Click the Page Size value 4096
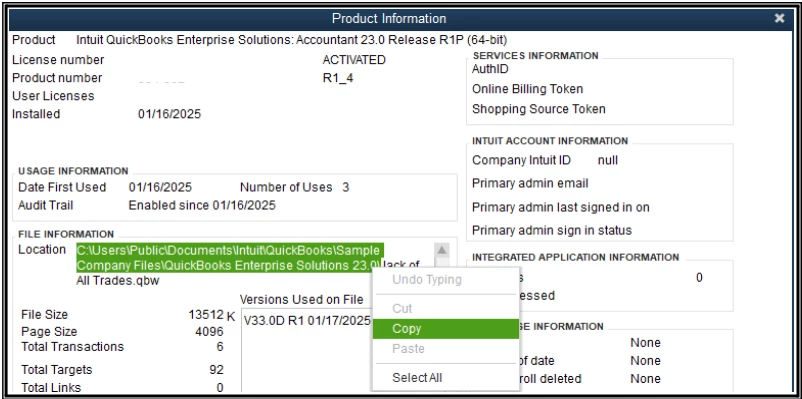The height and width of the screenshot is (399, 802). pyautogui.click(x=209, y=331)
